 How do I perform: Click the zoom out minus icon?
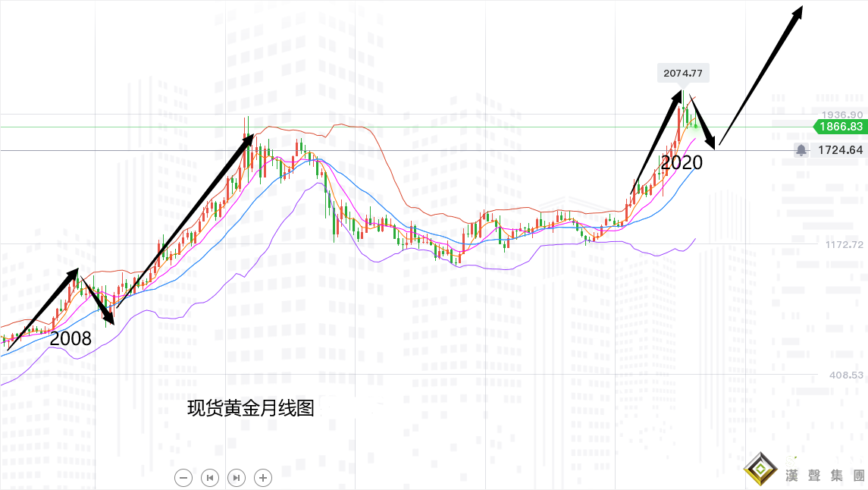coord(182,478)
